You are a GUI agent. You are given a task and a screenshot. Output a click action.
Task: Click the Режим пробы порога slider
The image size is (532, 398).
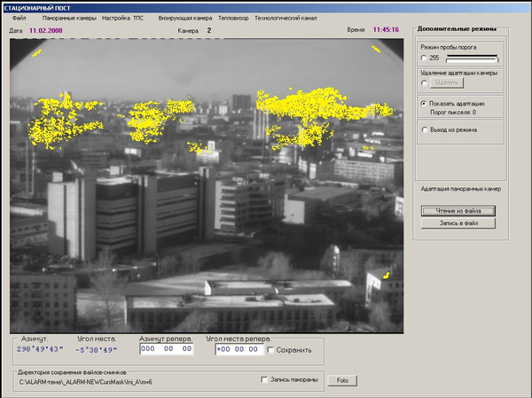[x=473, y=58]
